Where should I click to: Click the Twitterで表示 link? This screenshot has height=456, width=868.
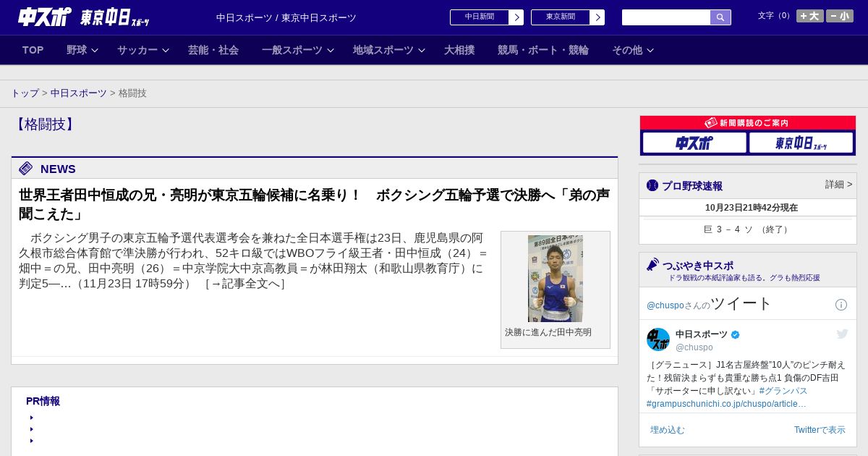coord(820,430)
